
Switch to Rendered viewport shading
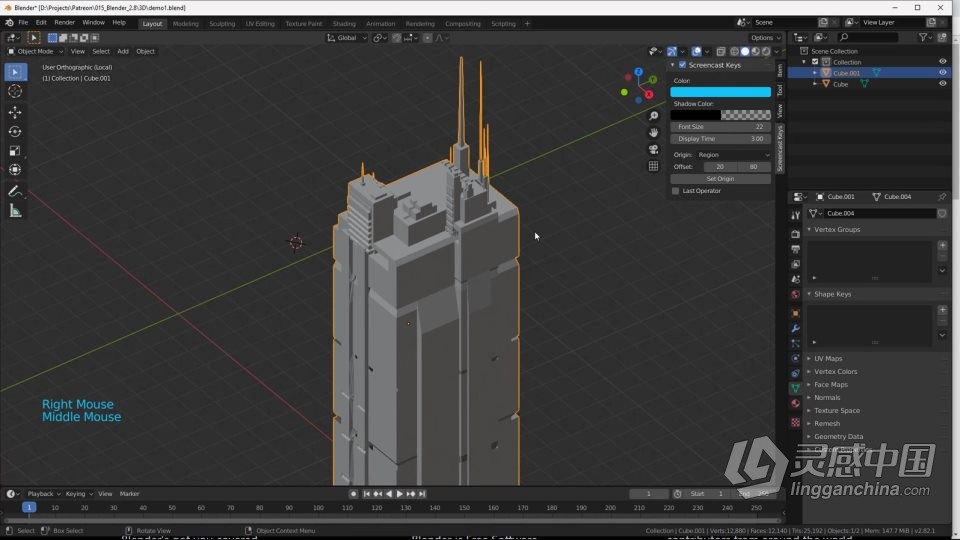(x=766, y=51)
